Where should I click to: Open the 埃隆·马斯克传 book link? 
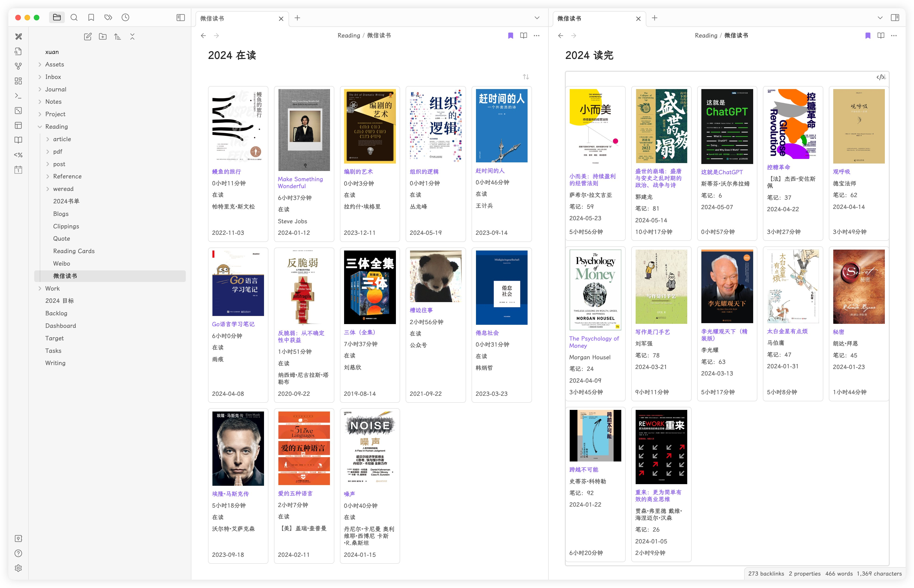click(x=230, y=494)
